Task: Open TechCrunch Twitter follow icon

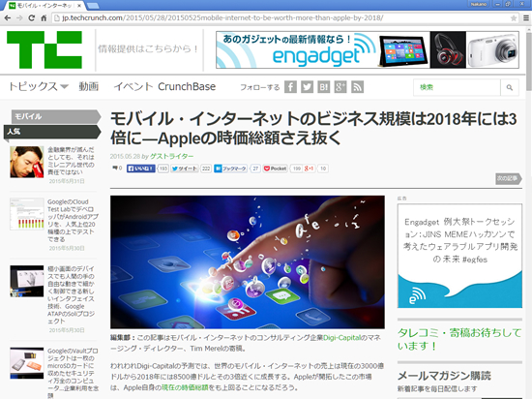Action: pos(307,87)
